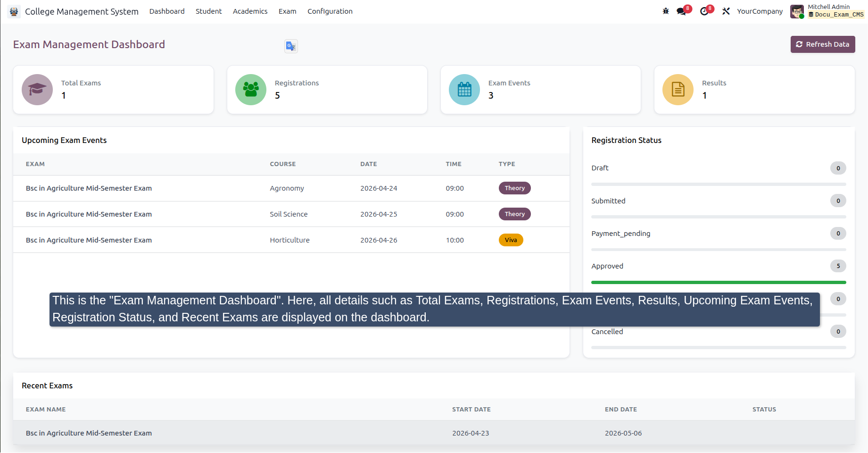Click the Exam Events calendar icon

464,90
